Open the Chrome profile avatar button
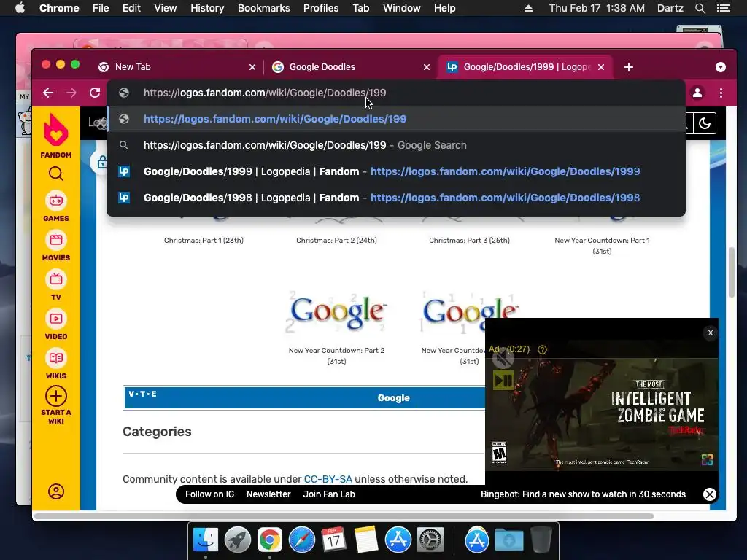747x560 pixels. click(697, 93)
